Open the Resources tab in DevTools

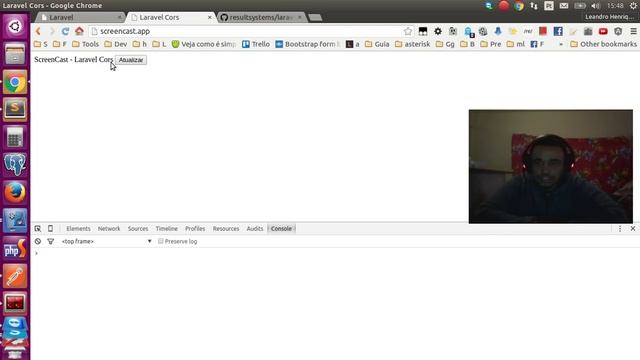(226, 229)
